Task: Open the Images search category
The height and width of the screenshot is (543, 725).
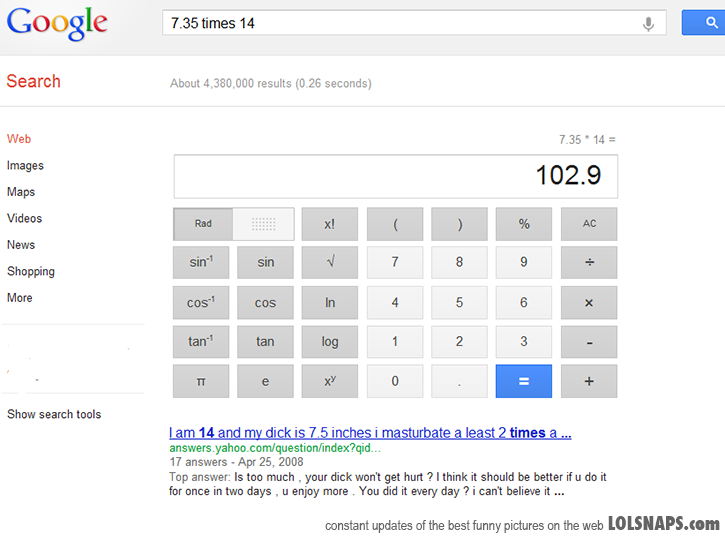Action: [x=25, y=166]
